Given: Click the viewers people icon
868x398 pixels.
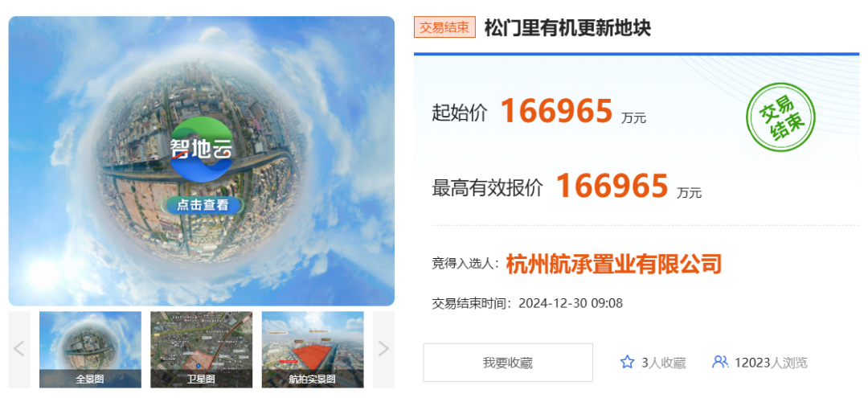Looking at the screenshot, I should click(x=720, y=363).
